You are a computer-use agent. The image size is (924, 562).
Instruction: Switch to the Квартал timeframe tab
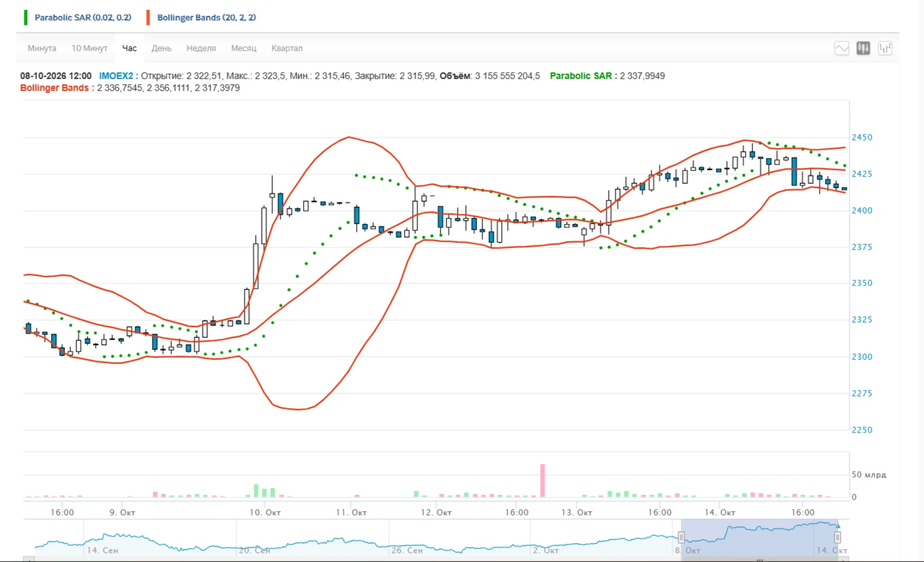[287, 49]
